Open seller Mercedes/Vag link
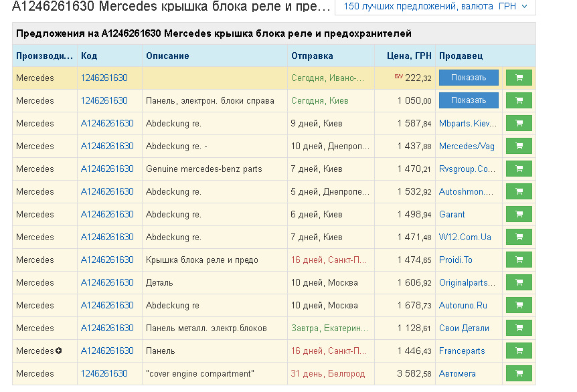Image resolution: width=577 pixels, height=392 pixels. tap(467, 146)
